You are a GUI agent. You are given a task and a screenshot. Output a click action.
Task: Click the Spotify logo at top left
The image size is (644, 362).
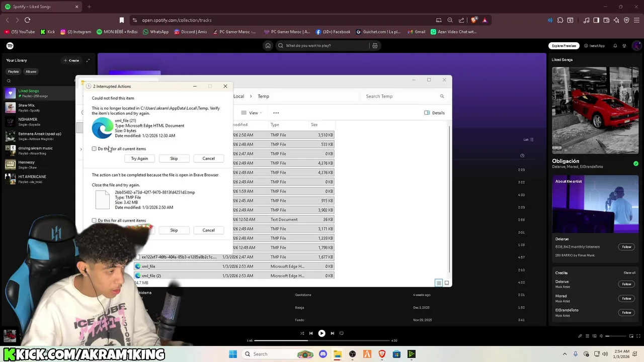[x=10, y=46]
